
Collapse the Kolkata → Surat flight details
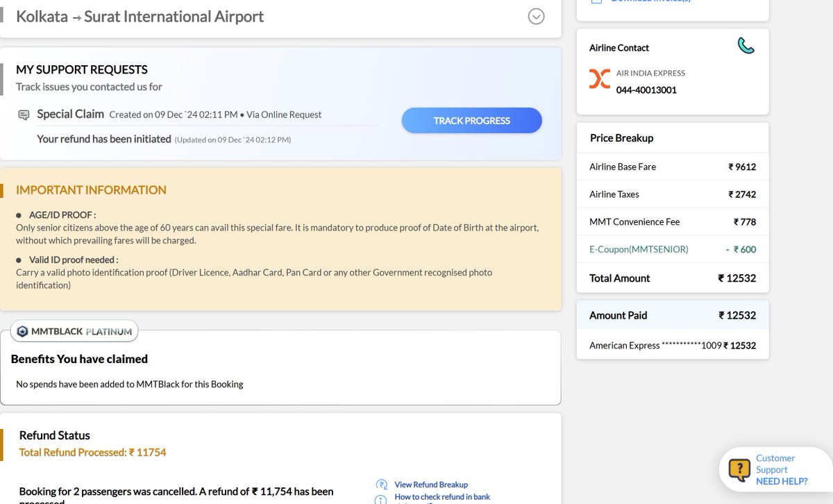pyautogui.click(x=535, y=15)
